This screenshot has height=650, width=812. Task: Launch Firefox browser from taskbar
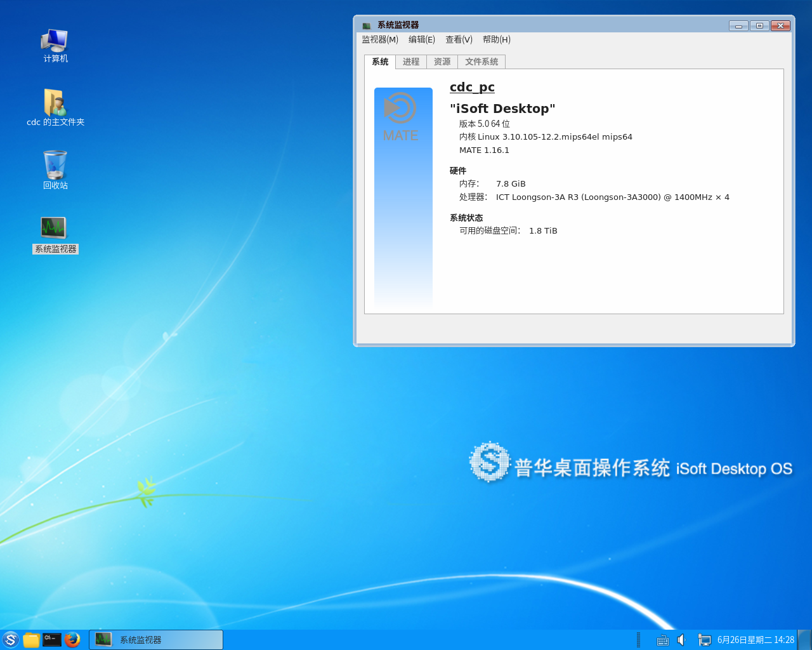[x=72, y=640]
